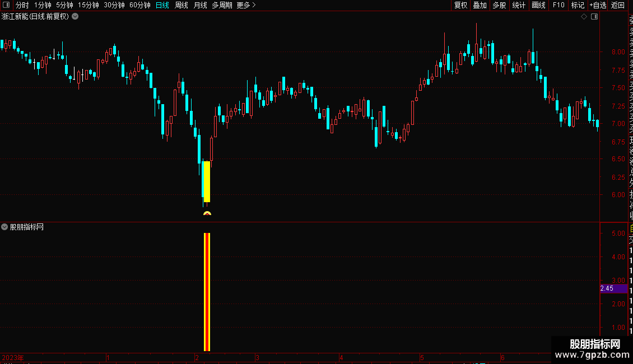Click the 2023年 label on the time axis
The image size is (633, 364).
coord(13,357)
